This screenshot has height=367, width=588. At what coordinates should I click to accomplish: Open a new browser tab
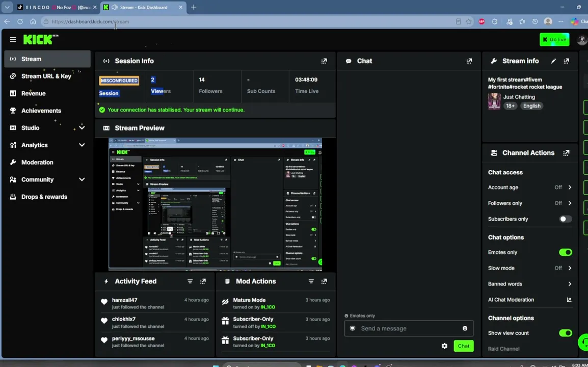(x=194, y=7)
